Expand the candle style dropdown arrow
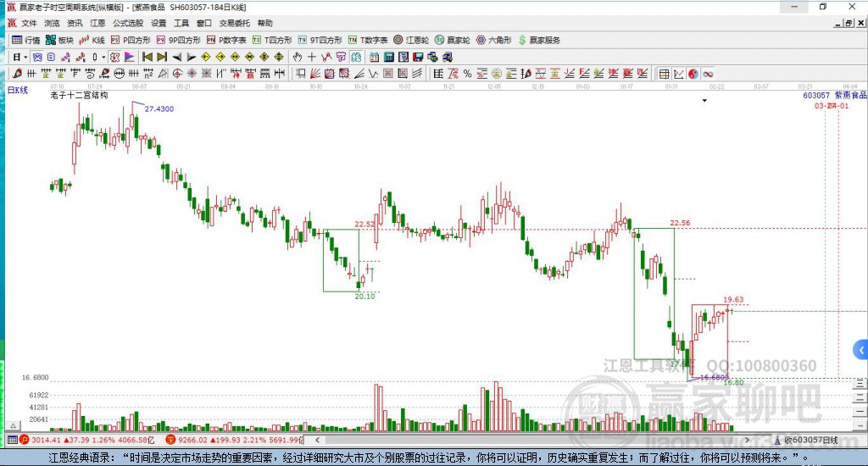The image size is (868, 466). (103, 57)
